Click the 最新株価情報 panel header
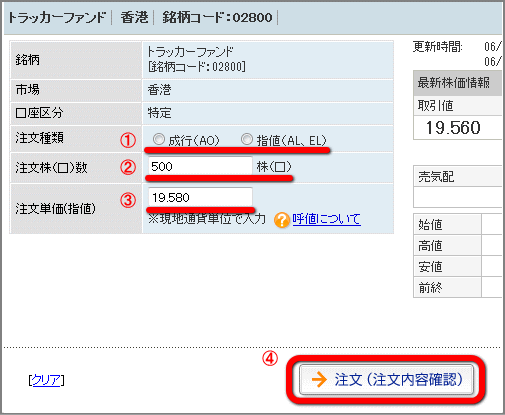 pos(457,83)
